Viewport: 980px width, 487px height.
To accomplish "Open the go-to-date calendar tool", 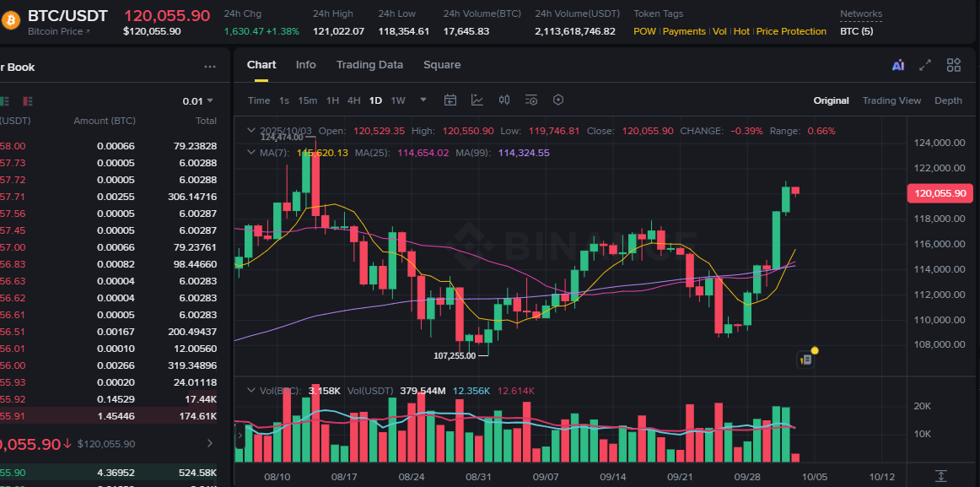I will [450, 100].
